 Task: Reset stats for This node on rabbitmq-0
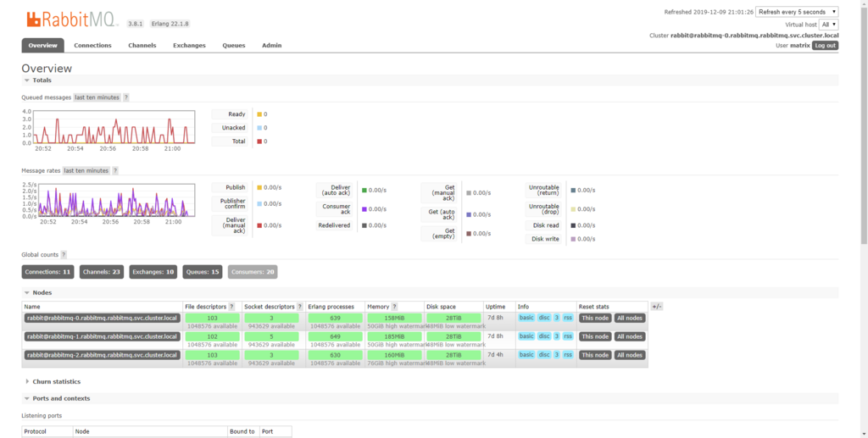[595, 318]
